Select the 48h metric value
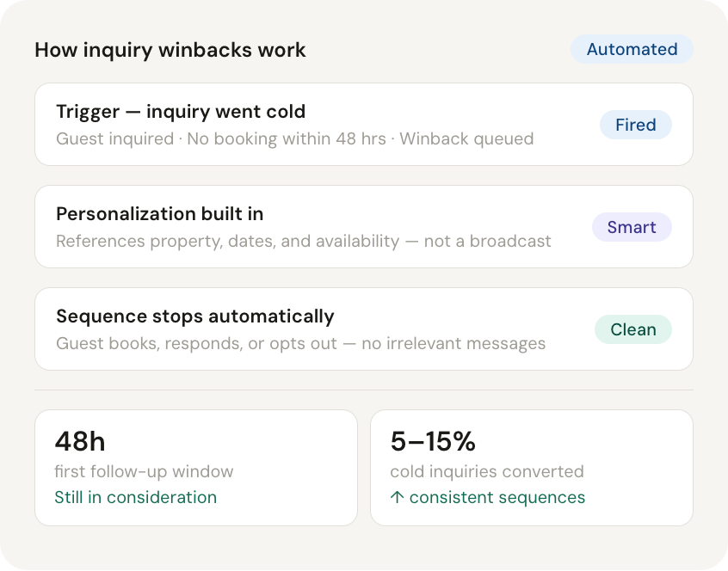 (x=79, y=441)
